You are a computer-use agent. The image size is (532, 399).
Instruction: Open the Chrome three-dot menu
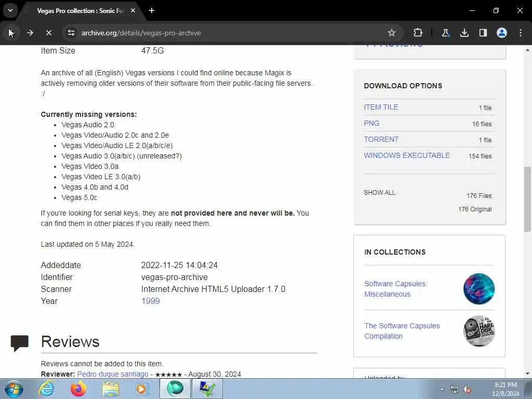tap(521, 33)
